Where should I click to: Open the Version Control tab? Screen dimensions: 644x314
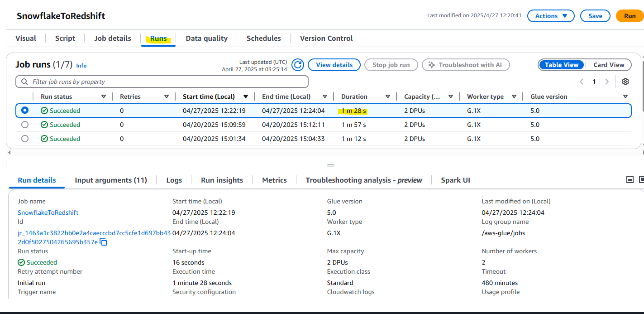[326, 39]
